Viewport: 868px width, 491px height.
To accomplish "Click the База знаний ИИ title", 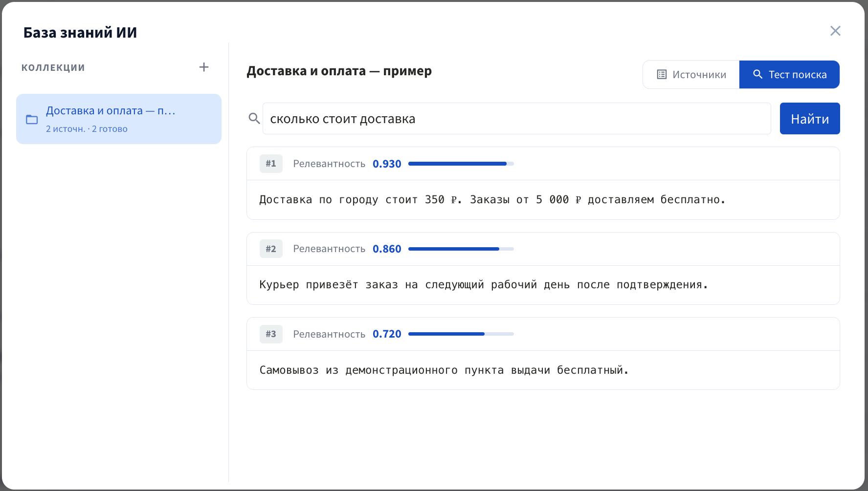I will click(x=80, y=32).
